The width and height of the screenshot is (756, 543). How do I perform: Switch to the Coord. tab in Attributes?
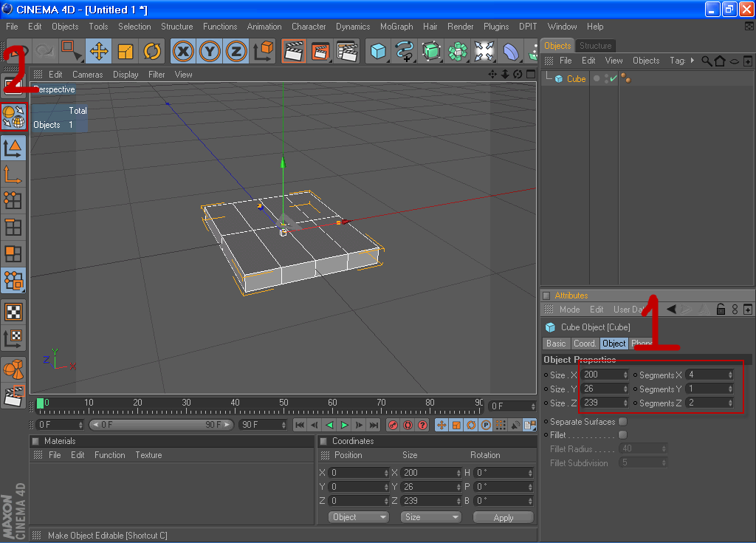(585, 344)
